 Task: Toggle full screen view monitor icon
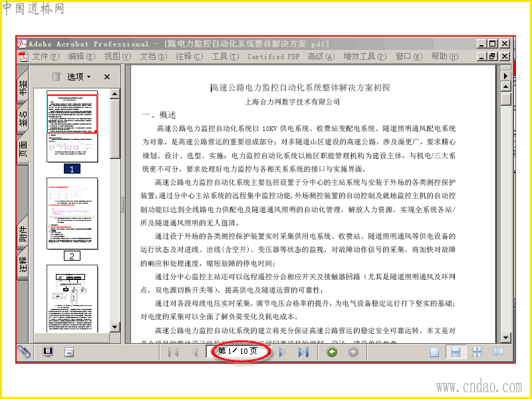coord(48,352)
